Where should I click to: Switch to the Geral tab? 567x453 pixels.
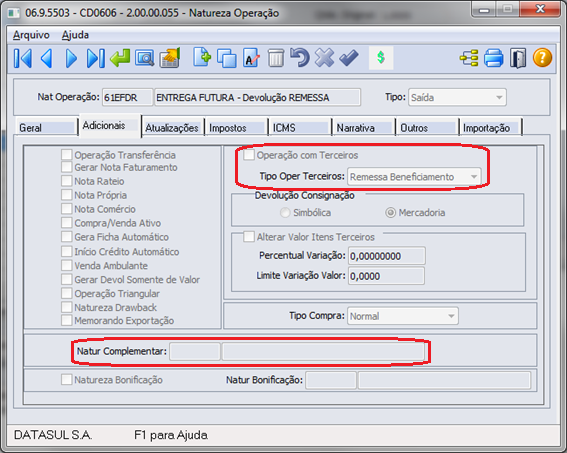point(46,128)
